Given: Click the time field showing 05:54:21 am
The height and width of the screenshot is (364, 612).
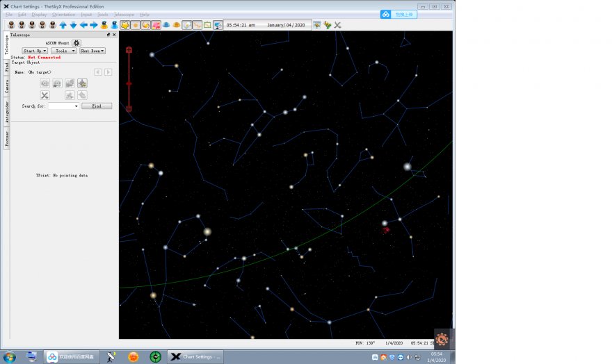Looking at the screenshot, I should click(x=241, y=25).
